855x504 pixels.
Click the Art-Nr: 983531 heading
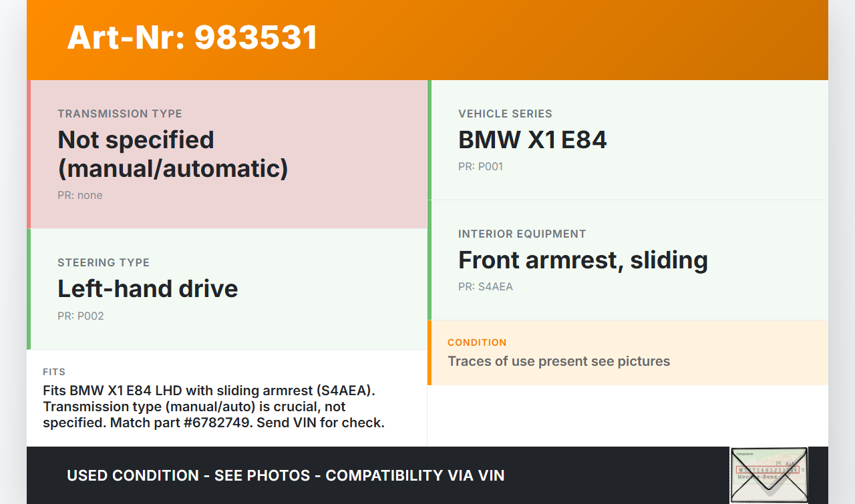[192, 37]
